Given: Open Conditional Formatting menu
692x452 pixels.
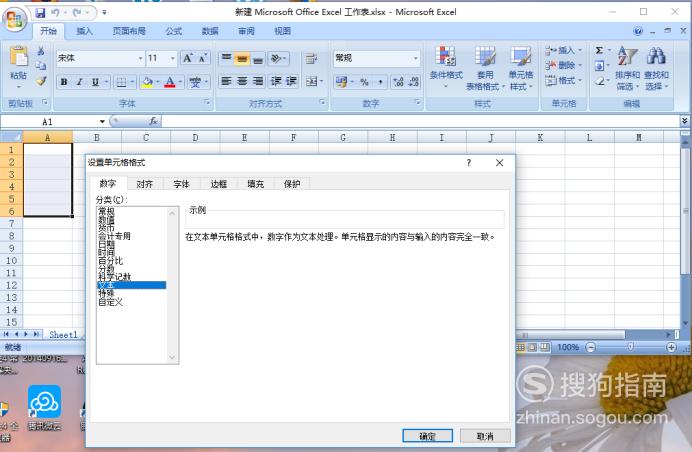Looking at the screenshot, I should point(446,66).
